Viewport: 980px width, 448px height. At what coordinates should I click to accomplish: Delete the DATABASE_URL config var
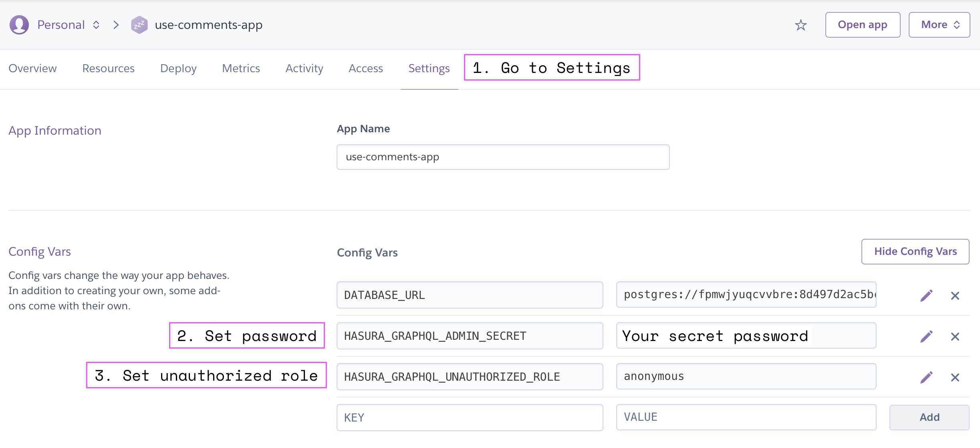(955, 296)
